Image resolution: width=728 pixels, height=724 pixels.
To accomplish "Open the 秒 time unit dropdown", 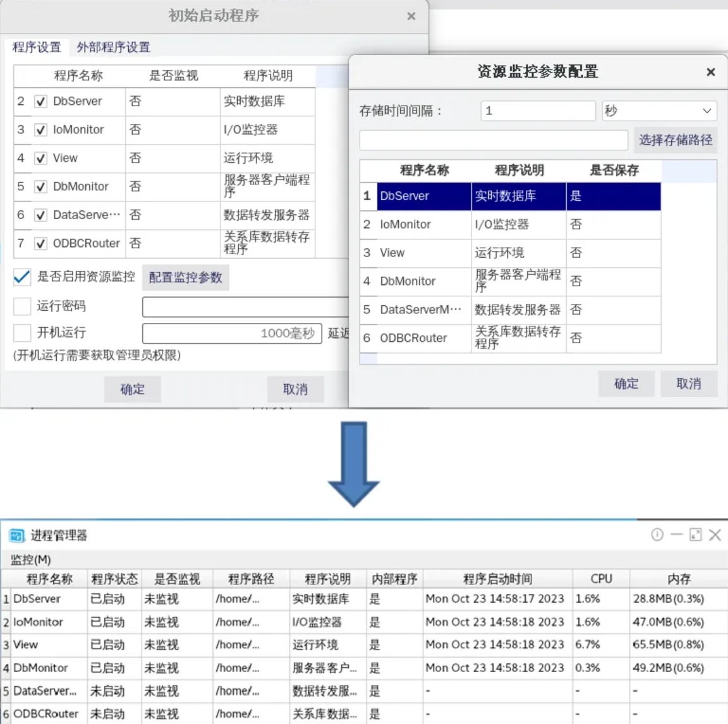I will click(x=659, y=111).
